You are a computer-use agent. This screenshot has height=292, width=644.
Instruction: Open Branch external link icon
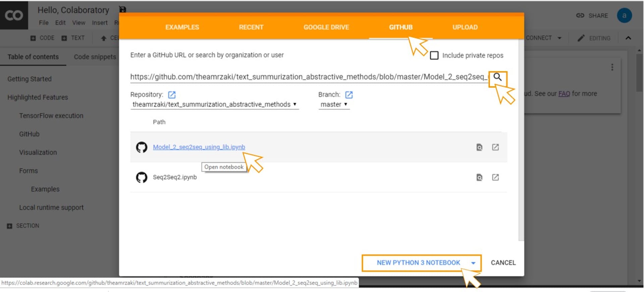click(349, 95)
